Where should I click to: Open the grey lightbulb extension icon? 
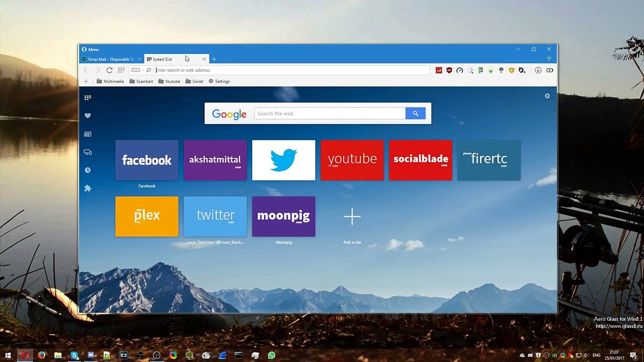coord(501,70)
